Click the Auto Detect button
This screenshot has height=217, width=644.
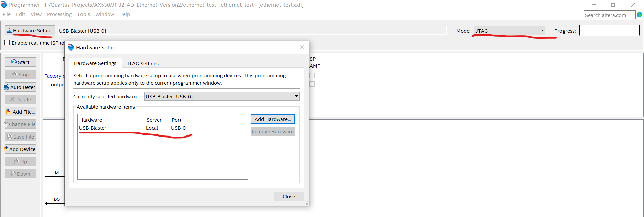pos(20,87)
